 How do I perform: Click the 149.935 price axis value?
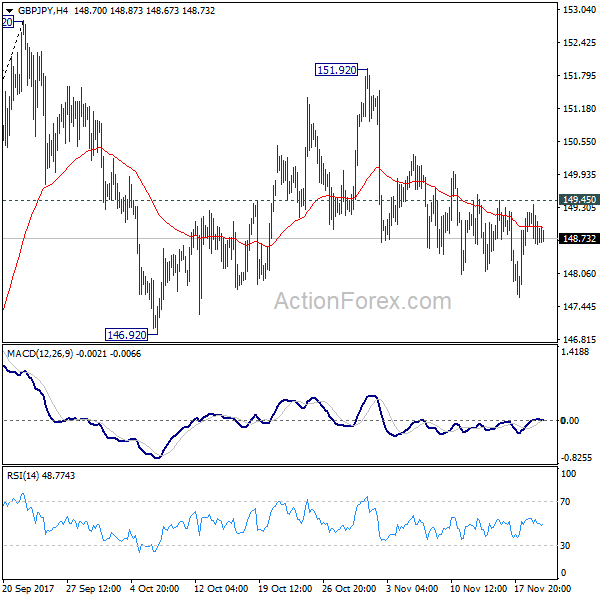pyautogui.click(x=579, y=174)
